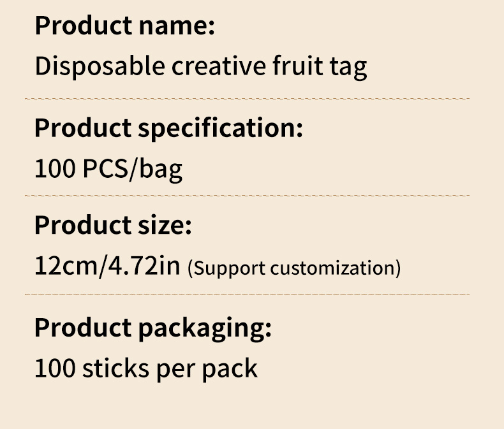The width and height of the screenshot is (504, 429).
Task: Click the "Product packaging:" heading
Action: pos(153,328)
